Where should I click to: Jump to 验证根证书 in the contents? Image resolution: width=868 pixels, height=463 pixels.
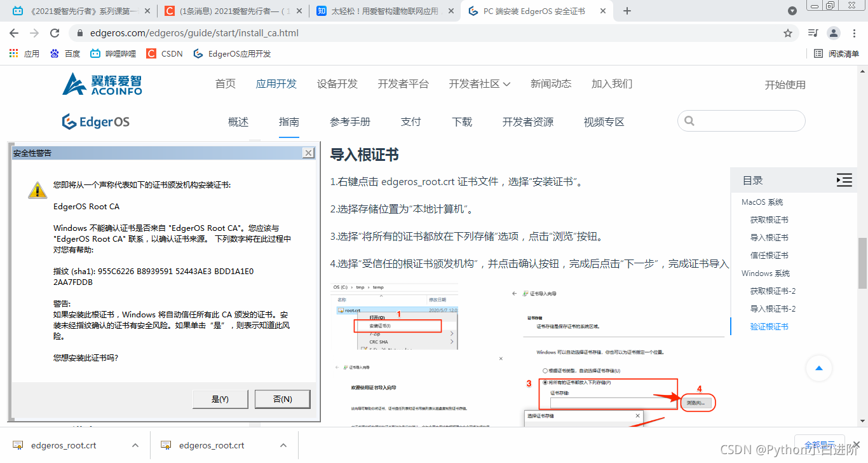coord(769,327)
